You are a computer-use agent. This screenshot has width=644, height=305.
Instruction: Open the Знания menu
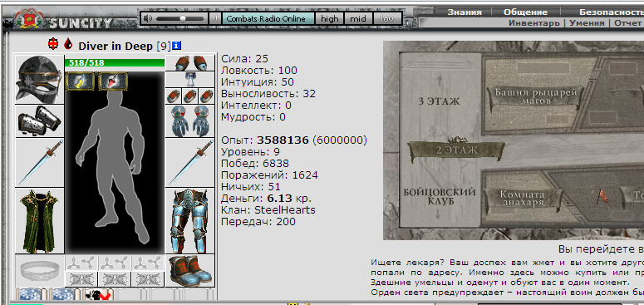pos(465,12)
